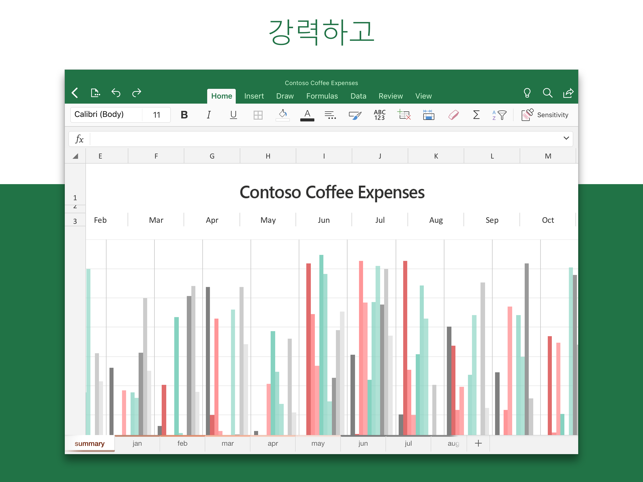Image resolution: width=643 pixels, height=482 pixels.
Task: Expand the formula bar chevron
Action: pos(566,138)
